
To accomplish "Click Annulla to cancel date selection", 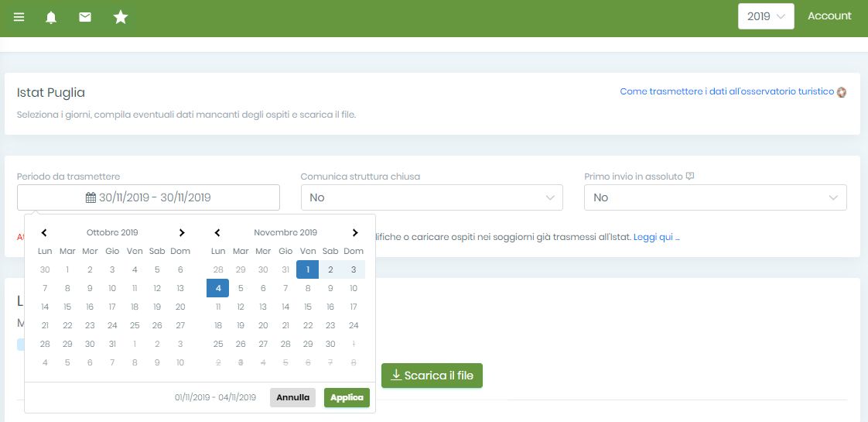I will (293, 398).
